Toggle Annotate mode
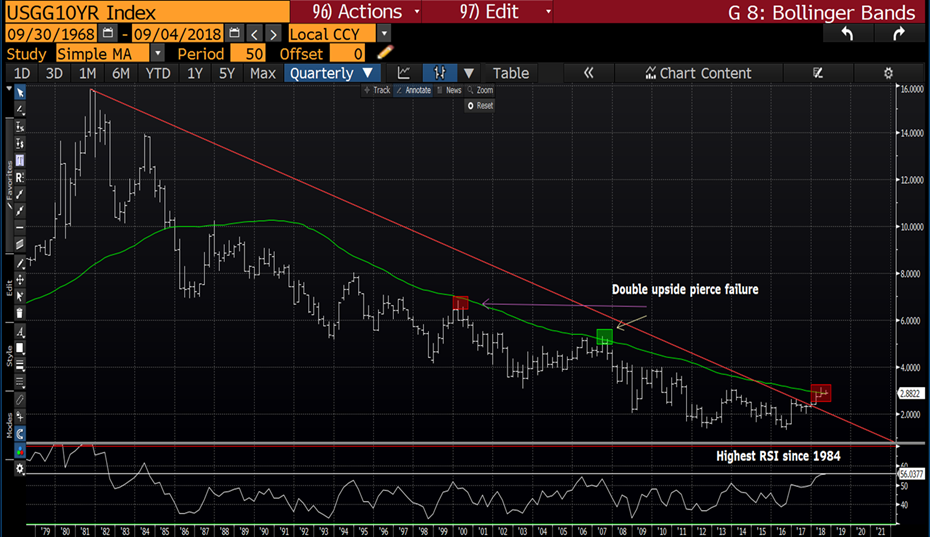 (x=413, y=90)
